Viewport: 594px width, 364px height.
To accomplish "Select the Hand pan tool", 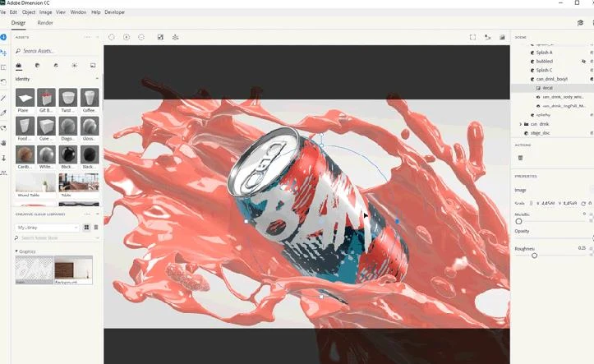I will coord(3,143).
